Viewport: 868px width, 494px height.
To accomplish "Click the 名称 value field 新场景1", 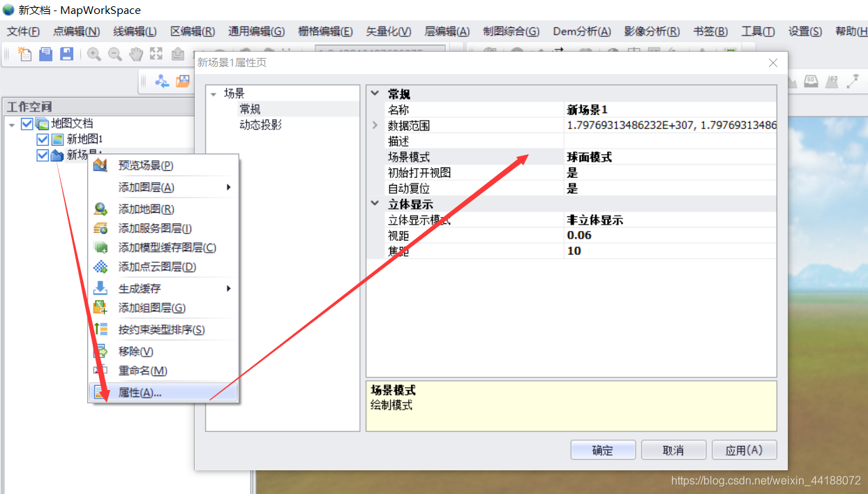I will (x=670, y=110).
